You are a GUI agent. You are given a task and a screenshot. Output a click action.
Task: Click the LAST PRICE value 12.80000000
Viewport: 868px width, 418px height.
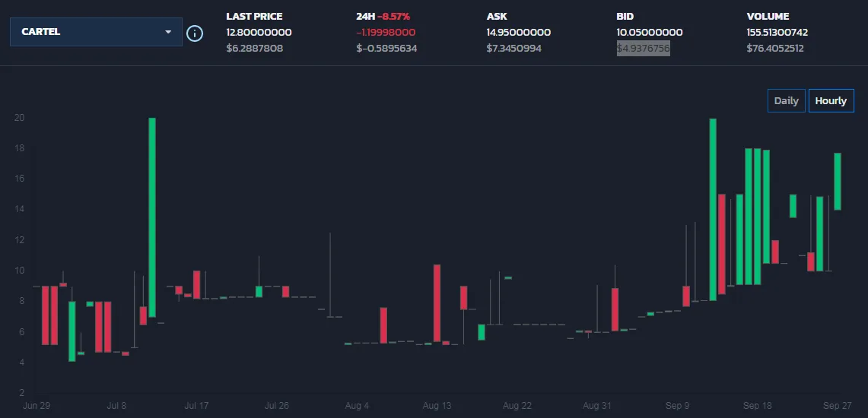pyautogui.click(x=259, y=33)
